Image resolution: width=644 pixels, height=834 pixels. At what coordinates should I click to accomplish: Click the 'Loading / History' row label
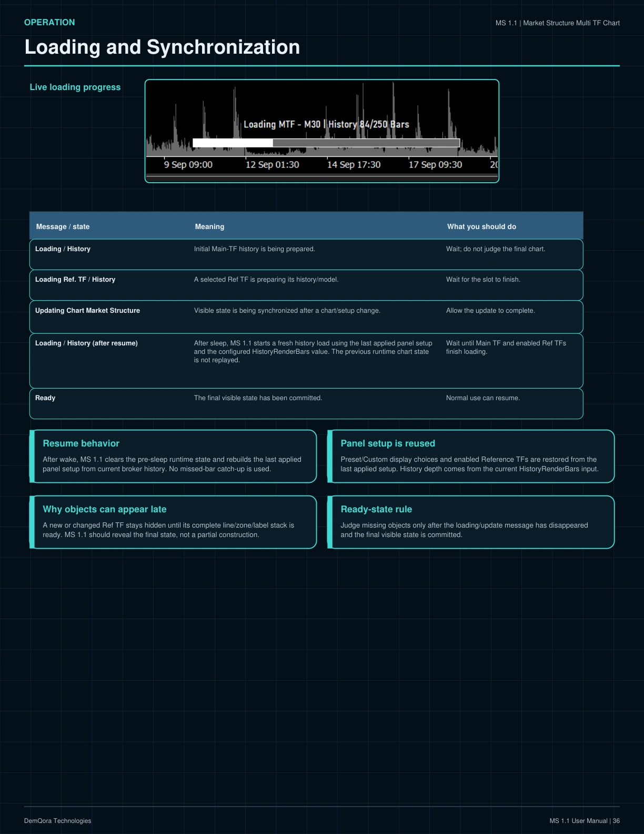click(x=63, y=249)
